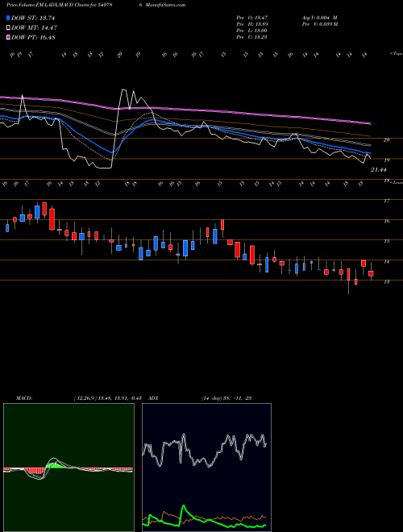
Task: Click the price axis label '20'
Action: [x=386, y=139]
